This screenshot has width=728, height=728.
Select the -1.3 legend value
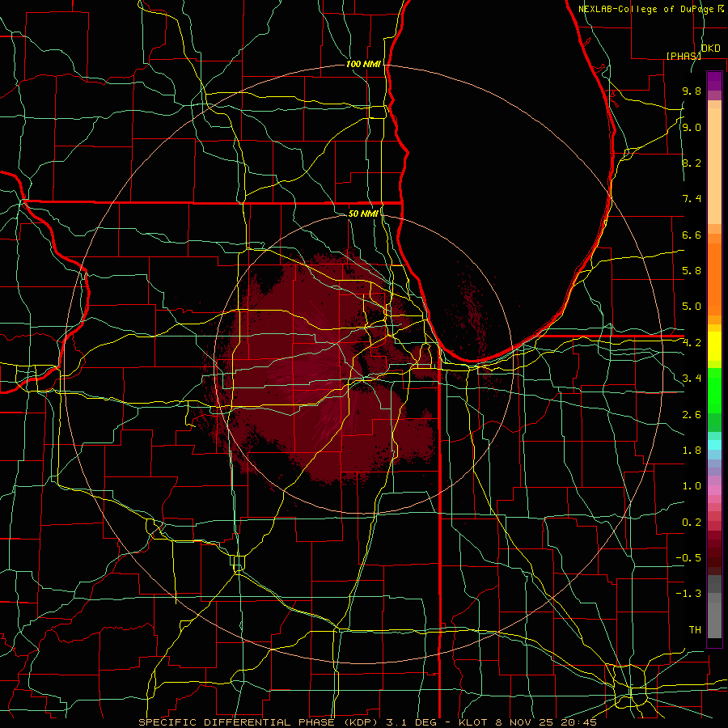coord(688,594)
